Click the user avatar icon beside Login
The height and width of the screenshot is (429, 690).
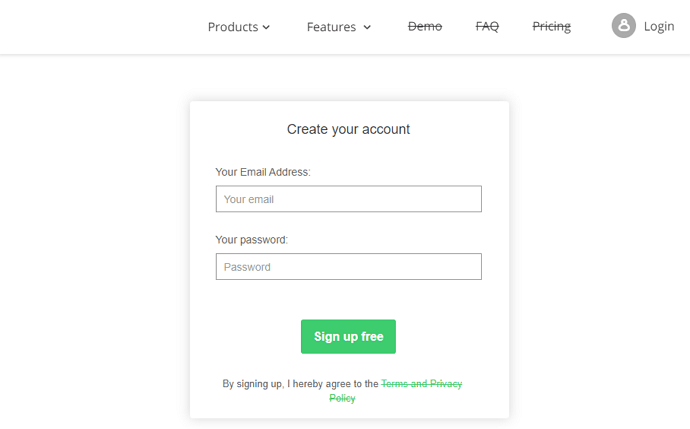coord(624,26)
